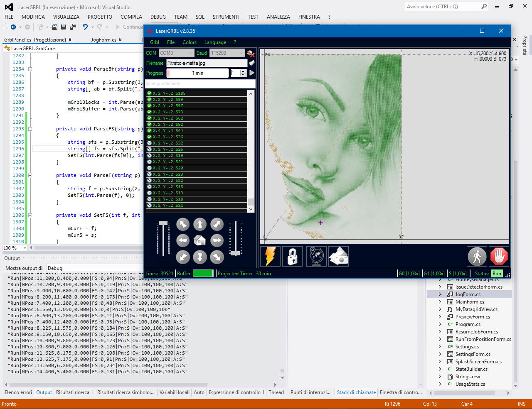Screen dimensions: 532x409
Task: Switch to the JogForm.cs editor tab
Action: (104, 40)
